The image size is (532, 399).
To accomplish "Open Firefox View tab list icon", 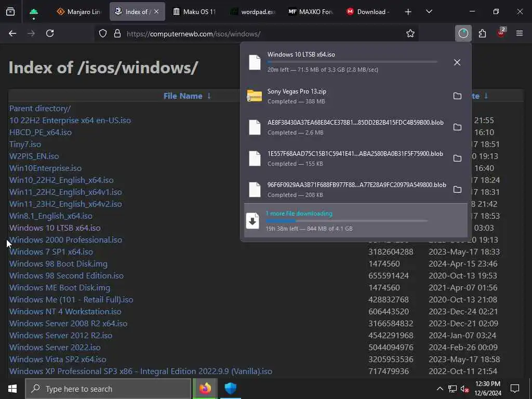I will point(10,12).
